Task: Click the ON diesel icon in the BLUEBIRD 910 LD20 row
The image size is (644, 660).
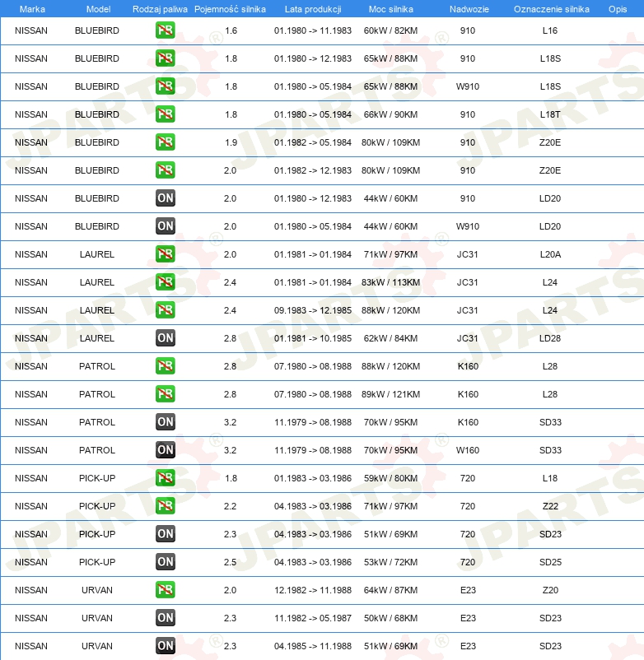Action: pyautogui.click(x=165, y=198)
